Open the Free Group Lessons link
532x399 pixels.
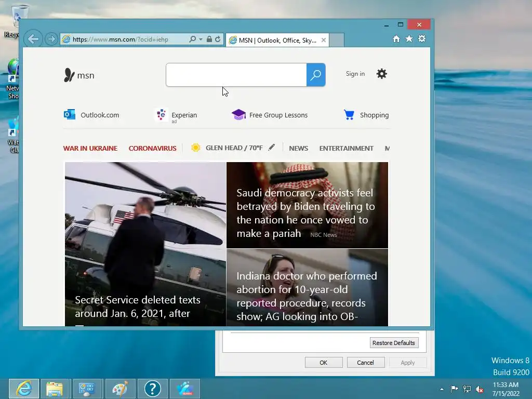coord(270,115)
